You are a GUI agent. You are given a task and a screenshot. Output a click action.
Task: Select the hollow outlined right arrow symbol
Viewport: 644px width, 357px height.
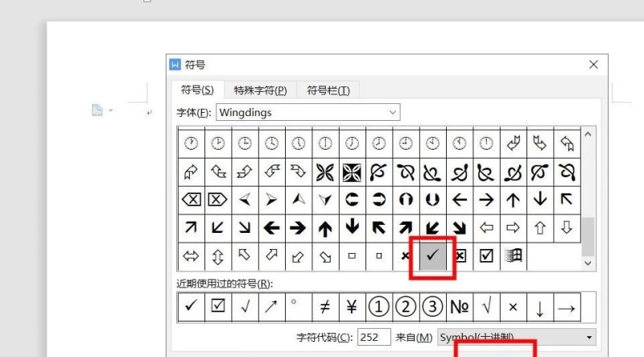[514, 227]
